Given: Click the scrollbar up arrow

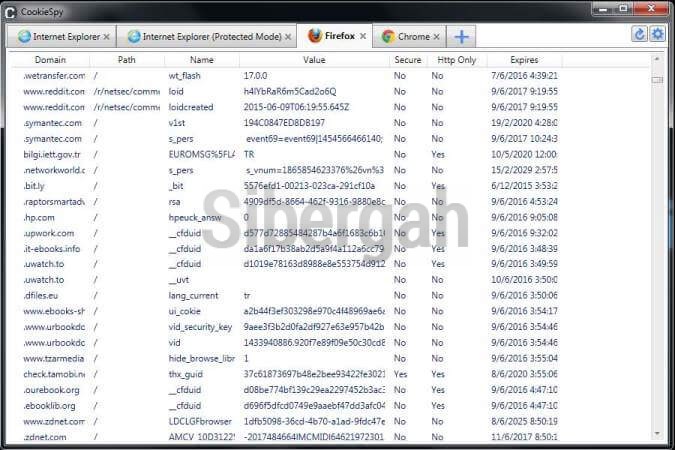Looking at the screenshot, I should pyautogui.click(x=657, y=59).
